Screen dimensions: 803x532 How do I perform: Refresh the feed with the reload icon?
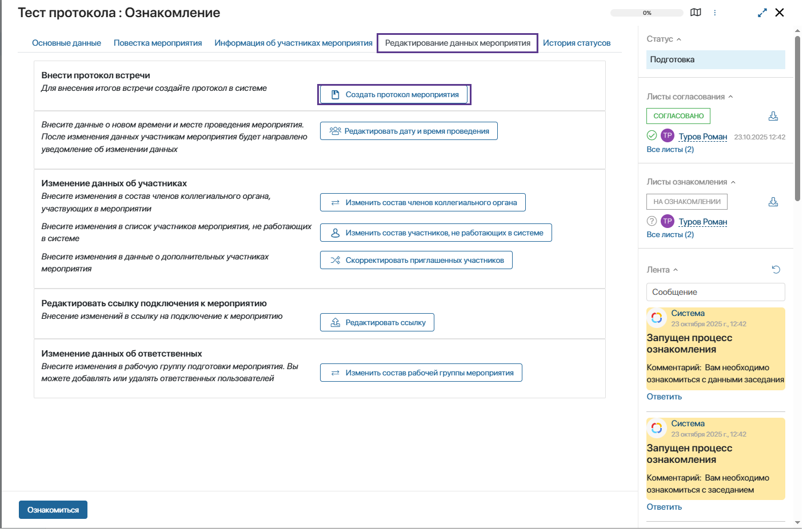(x=776, y=270)
